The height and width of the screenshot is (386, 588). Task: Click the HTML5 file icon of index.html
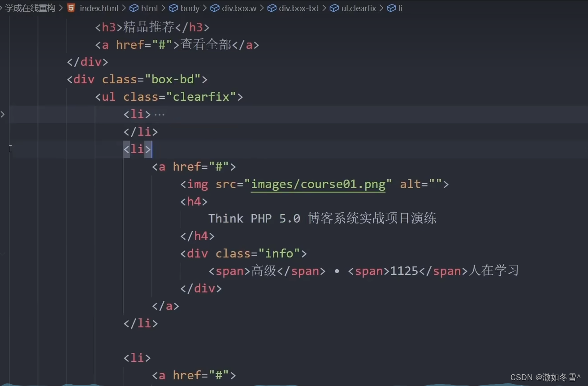tap(71, 8)
